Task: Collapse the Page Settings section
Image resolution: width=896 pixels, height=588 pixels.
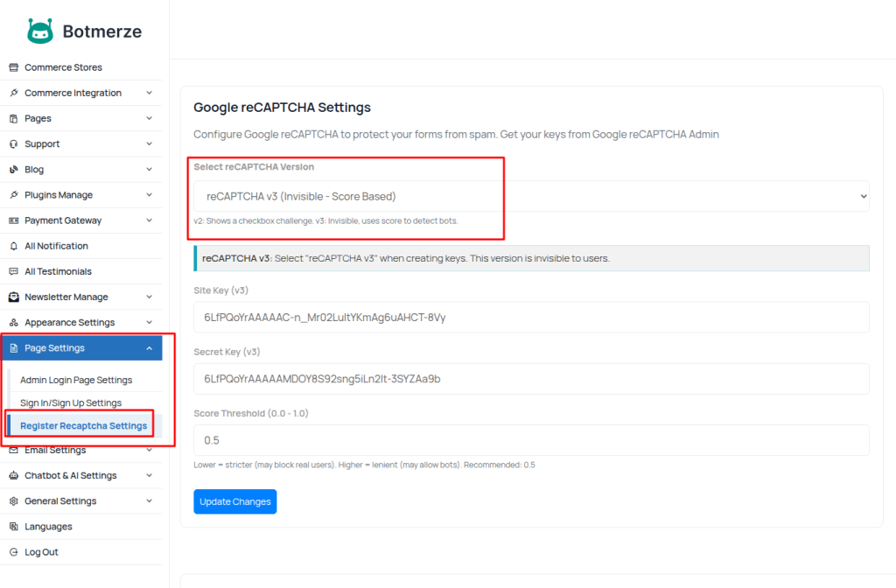Action: pyautogui.click(x=150, y=348)
